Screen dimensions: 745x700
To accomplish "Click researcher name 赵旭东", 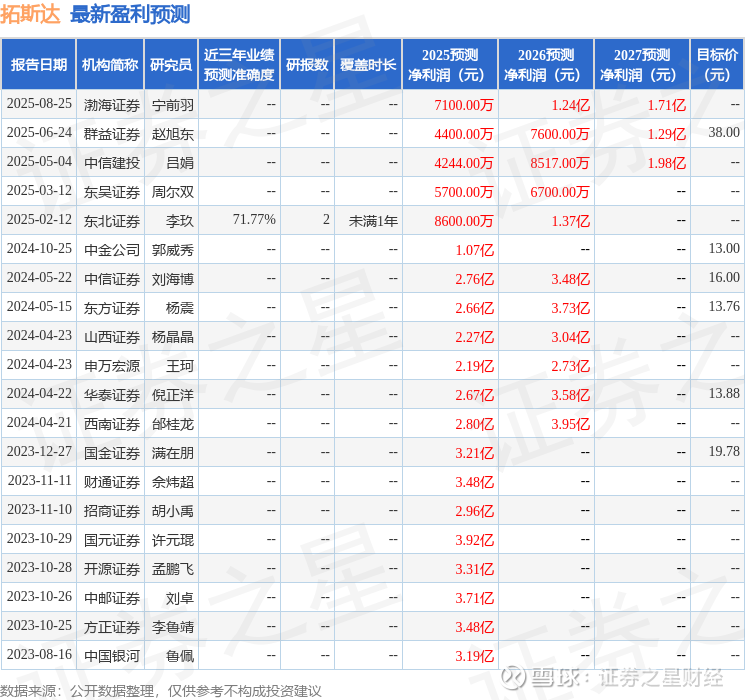I will coord(173,134).
